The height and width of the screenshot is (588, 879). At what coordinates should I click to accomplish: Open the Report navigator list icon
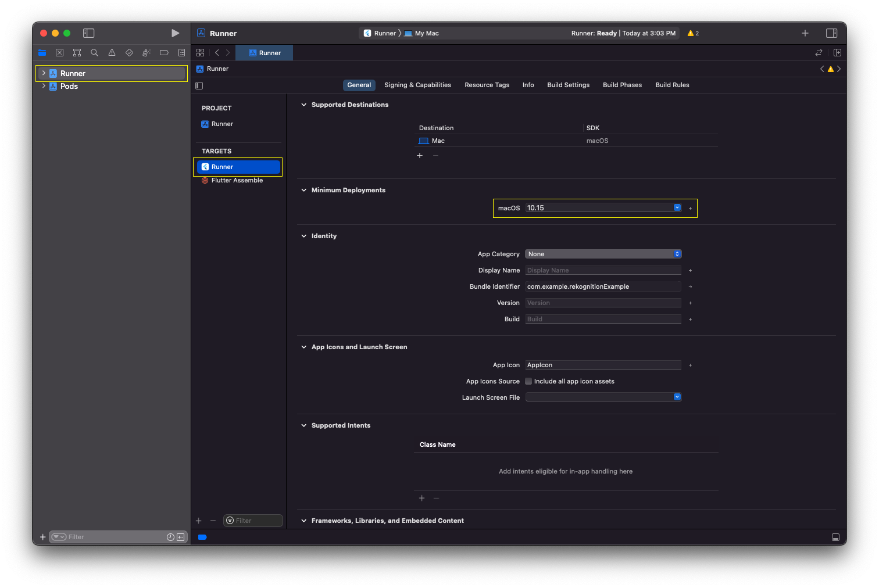click(x=181, y=52)
